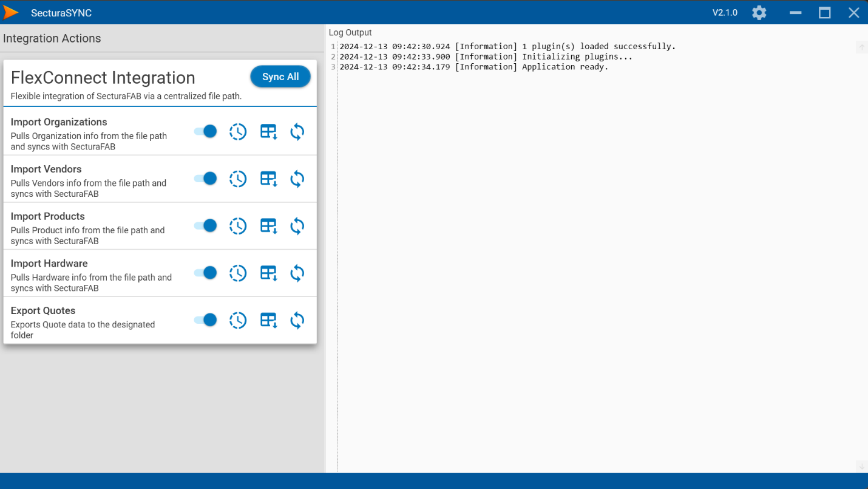
Task: Click the table download icon for Export Quotes
Action: [x=268, y=320]
